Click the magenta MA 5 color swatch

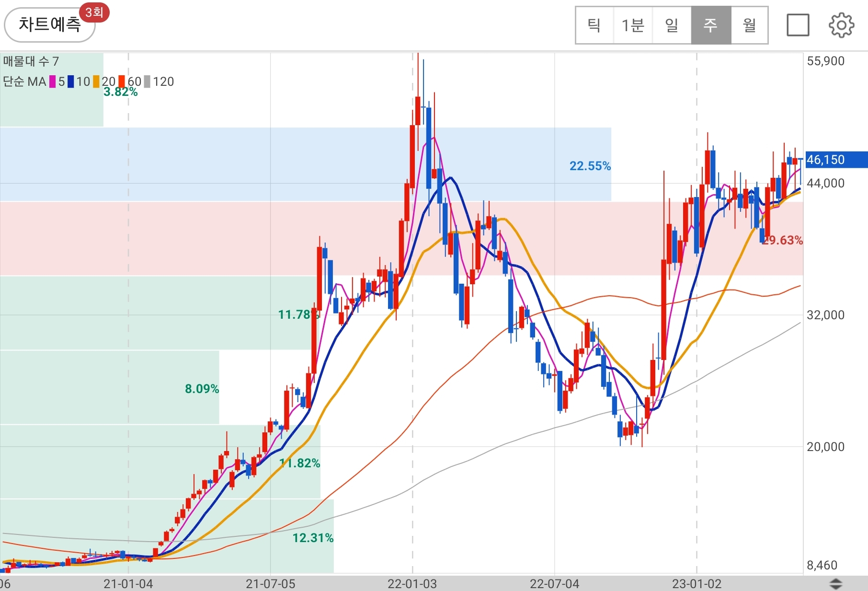pyautogui.click(x=53, y=82)
